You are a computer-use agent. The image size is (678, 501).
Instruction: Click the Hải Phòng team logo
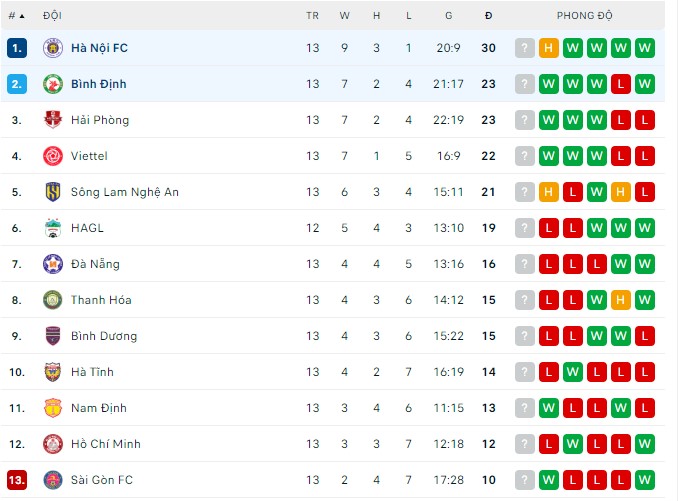[52, 120]
